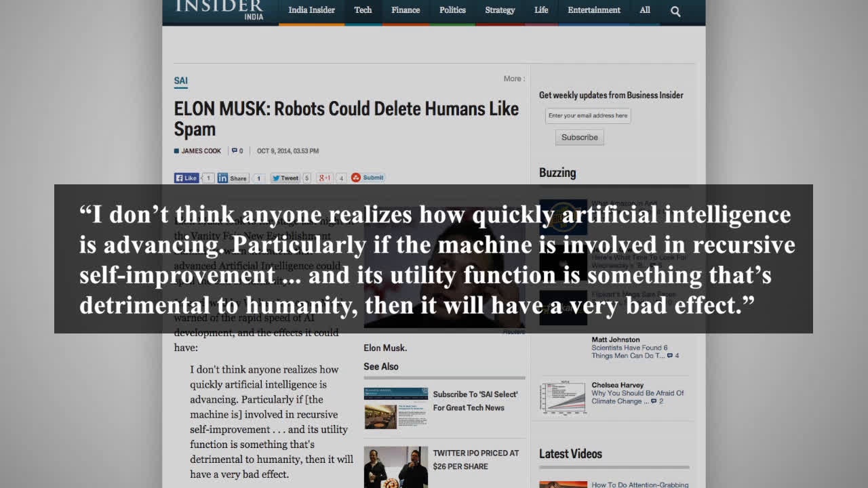Open the Strategy section
This screenshot has width=868, height=488.
point(500,10)
